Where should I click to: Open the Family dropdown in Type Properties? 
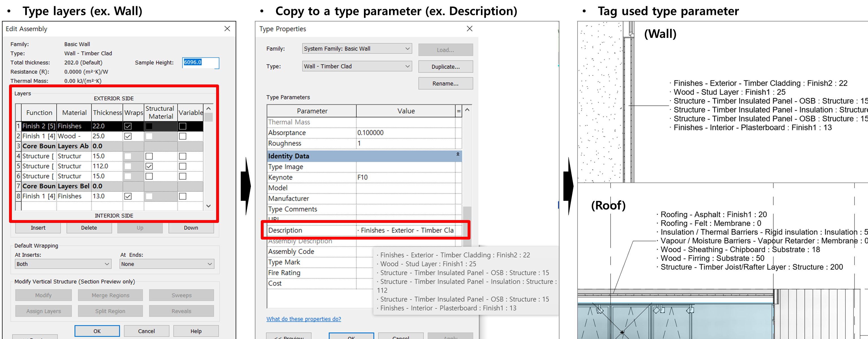tap(357, 49)
